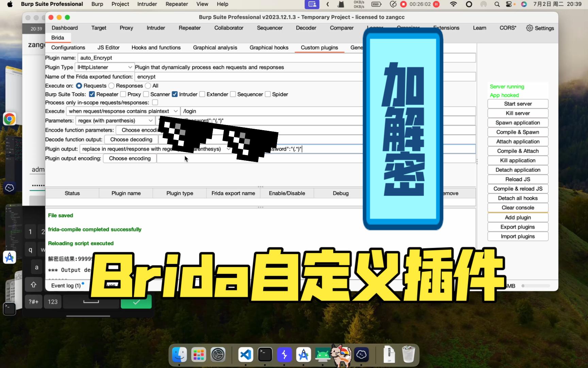This screenshot has height=368, width=588.
Task: Switch to the Decoder tab
Action: click(x=306, y=28)
